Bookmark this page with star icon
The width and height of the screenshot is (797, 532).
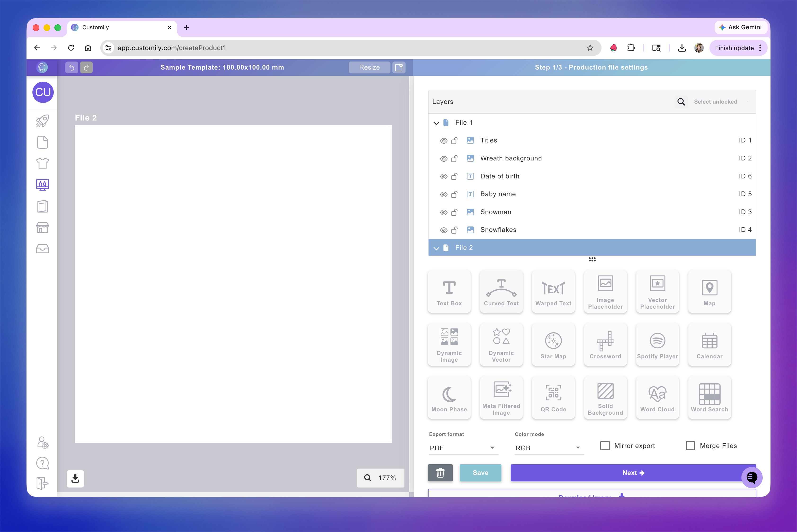(x=590, y=48)
